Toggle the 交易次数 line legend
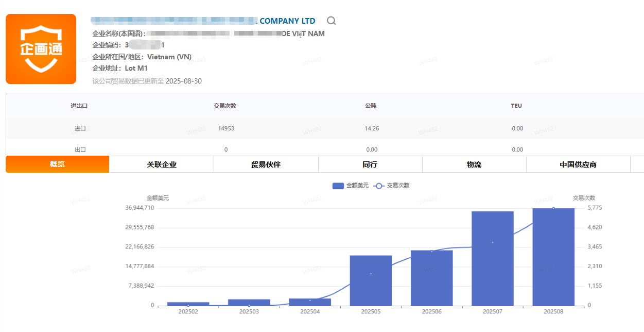Viewport: 644px width, 332px height. (391, 186)
